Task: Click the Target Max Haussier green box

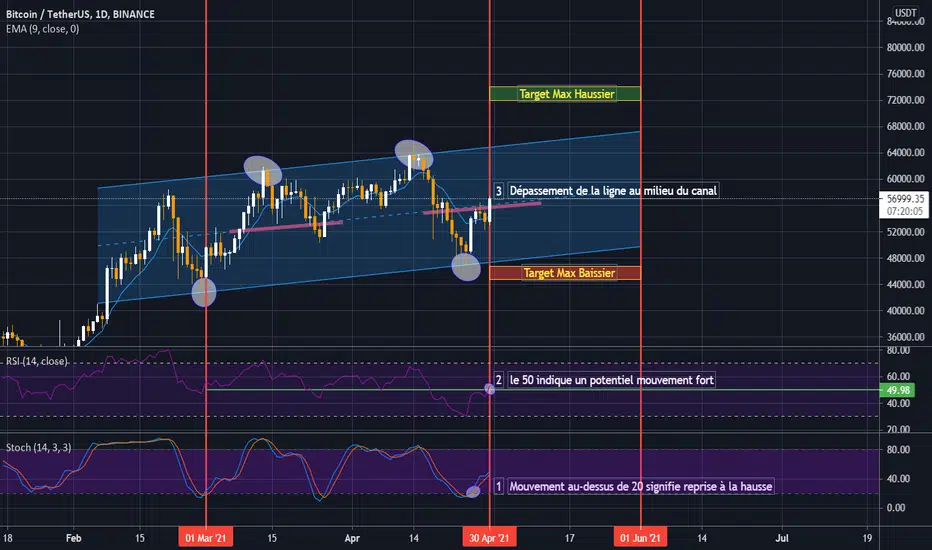Action: (565, 94)
